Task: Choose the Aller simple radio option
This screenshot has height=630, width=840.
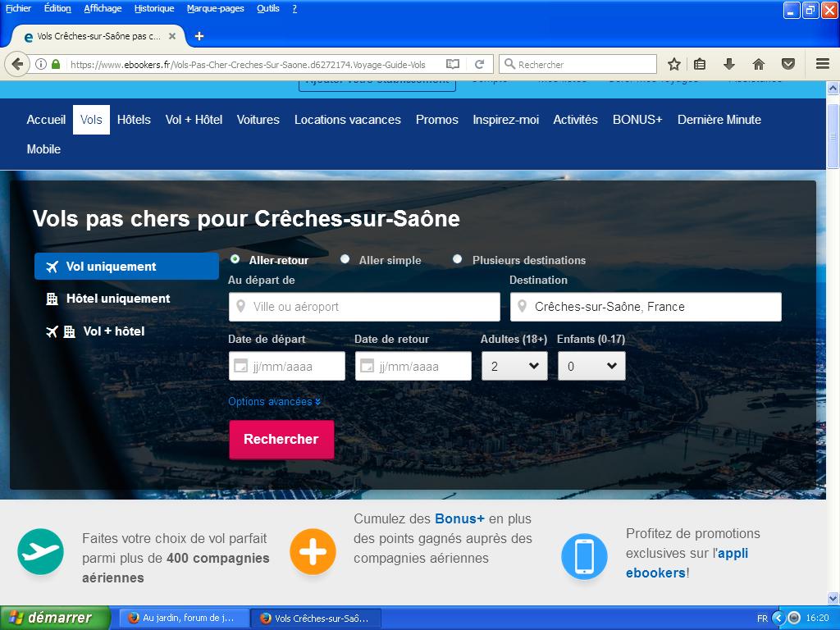Action: pos(345,259)
